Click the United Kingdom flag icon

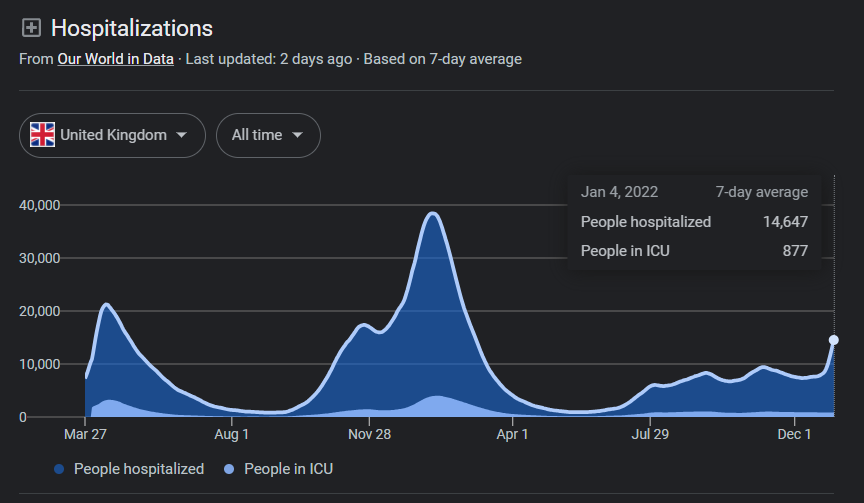pyautogui.click(x=42, y=135)
